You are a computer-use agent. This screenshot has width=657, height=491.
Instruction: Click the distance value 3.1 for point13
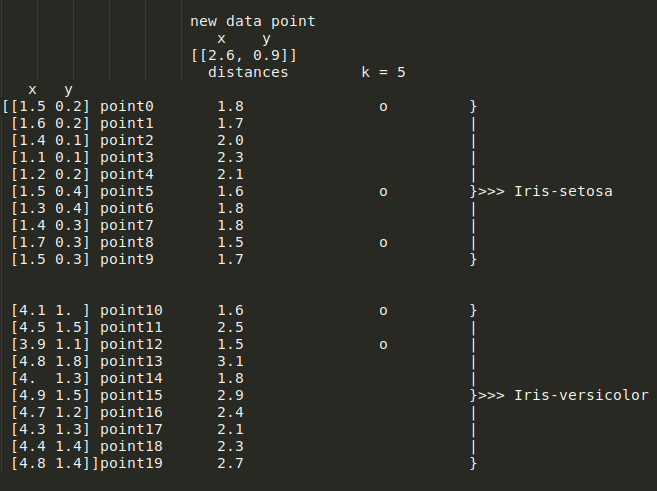[x=230, y=361]
